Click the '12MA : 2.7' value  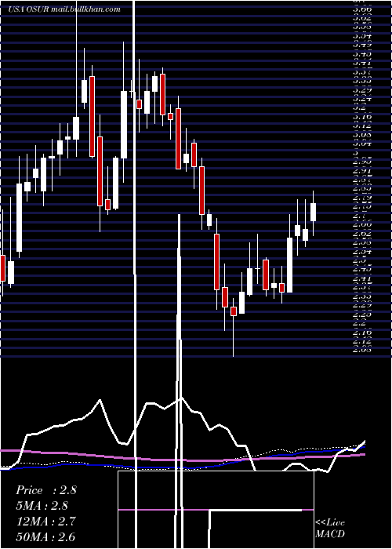click(45, 521)
